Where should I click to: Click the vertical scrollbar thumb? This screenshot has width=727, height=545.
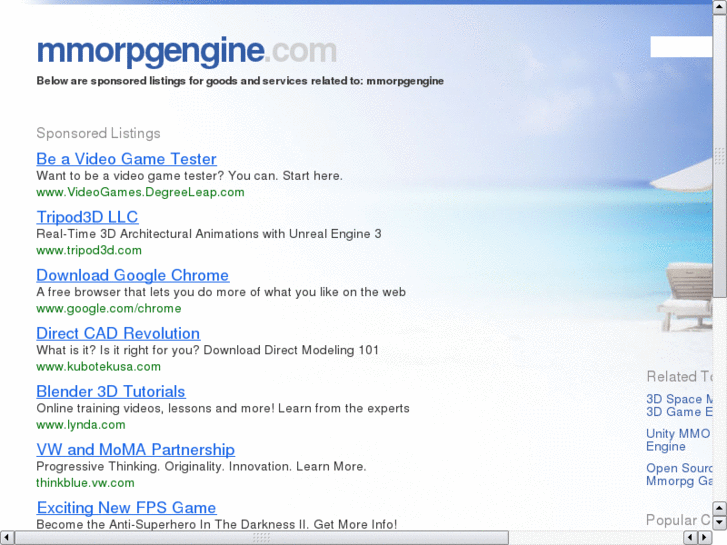pos(720,156)
